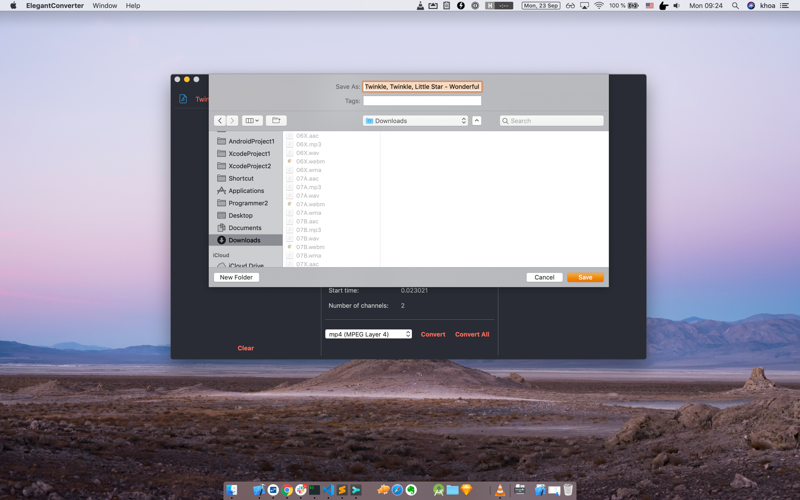Viewport: 800px width, 500px height.
Task: Open Siri from menu bar
Action: pyautogui.click(x=751, y=6)
